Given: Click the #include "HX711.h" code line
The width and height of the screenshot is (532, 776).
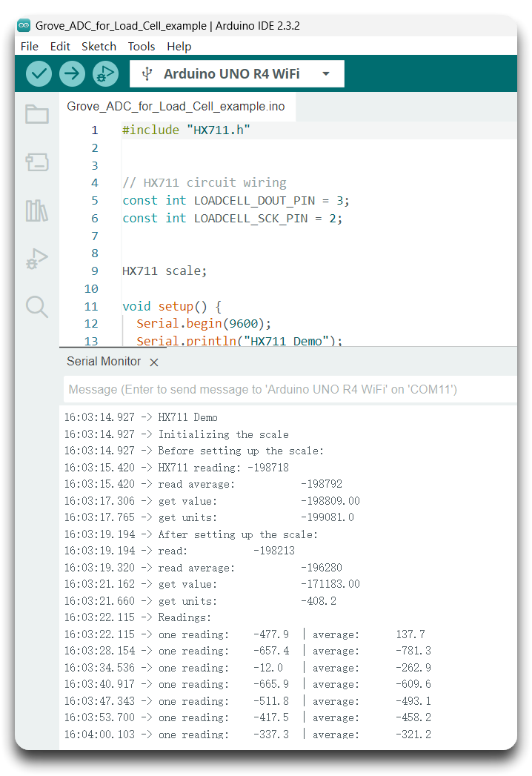Looking at the screenshot, I should (x=186, y=130).
